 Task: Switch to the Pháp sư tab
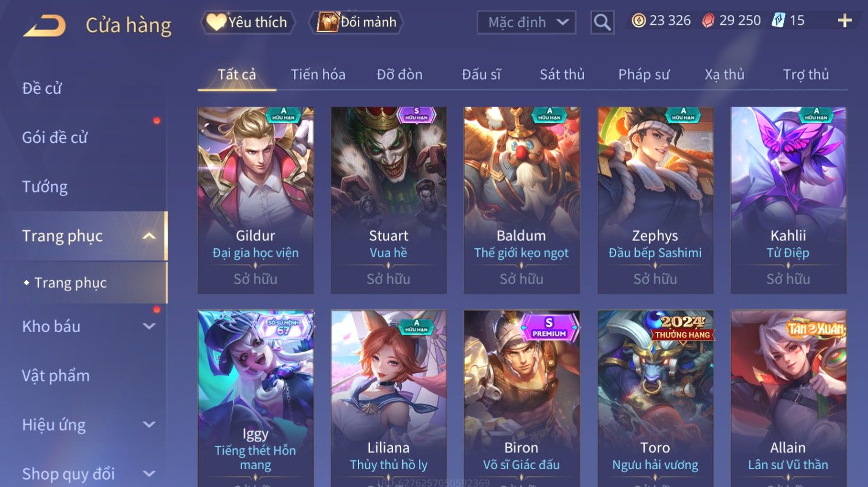[644, 74]
